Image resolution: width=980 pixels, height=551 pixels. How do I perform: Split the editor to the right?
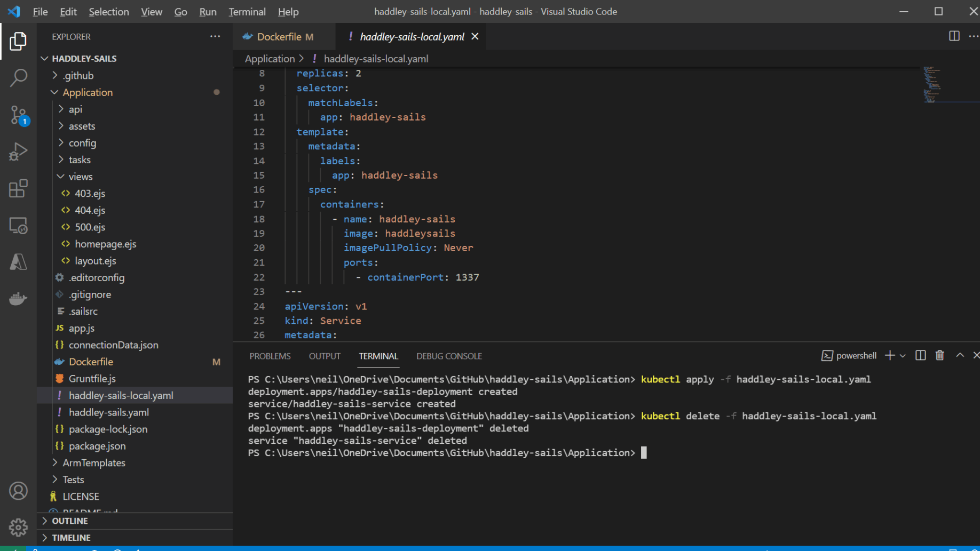tap(954, 36)
